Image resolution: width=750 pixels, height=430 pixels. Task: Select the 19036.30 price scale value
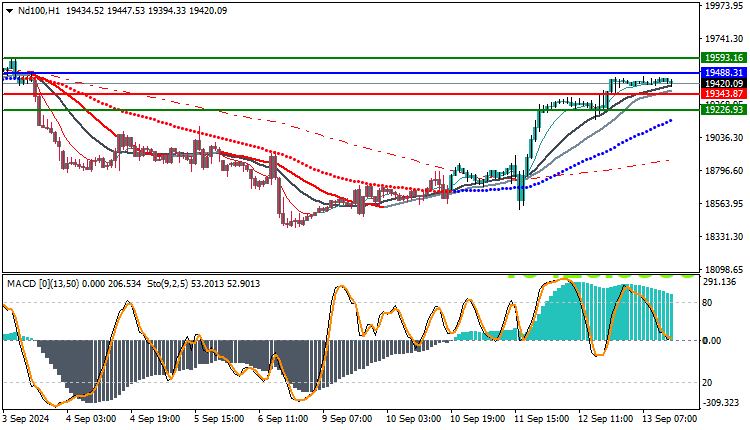[724, 138]
